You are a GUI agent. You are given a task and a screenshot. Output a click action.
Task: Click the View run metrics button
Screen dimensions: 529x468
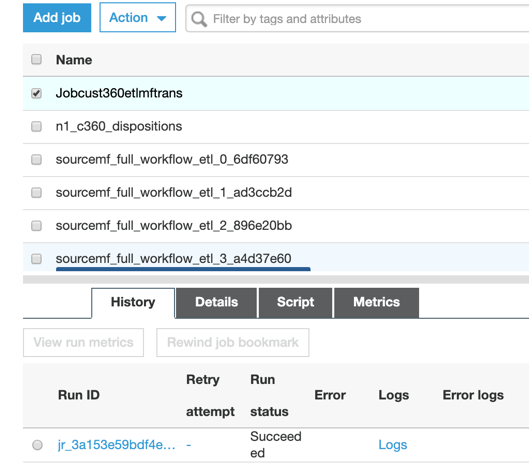[83, 342]
